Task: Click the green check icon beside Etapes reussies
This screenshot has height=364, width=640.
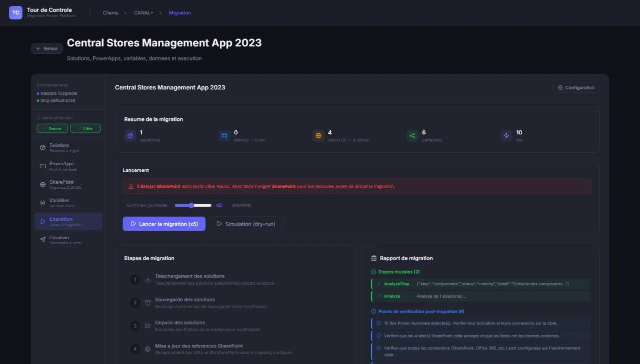Action: tap(373, 272)
